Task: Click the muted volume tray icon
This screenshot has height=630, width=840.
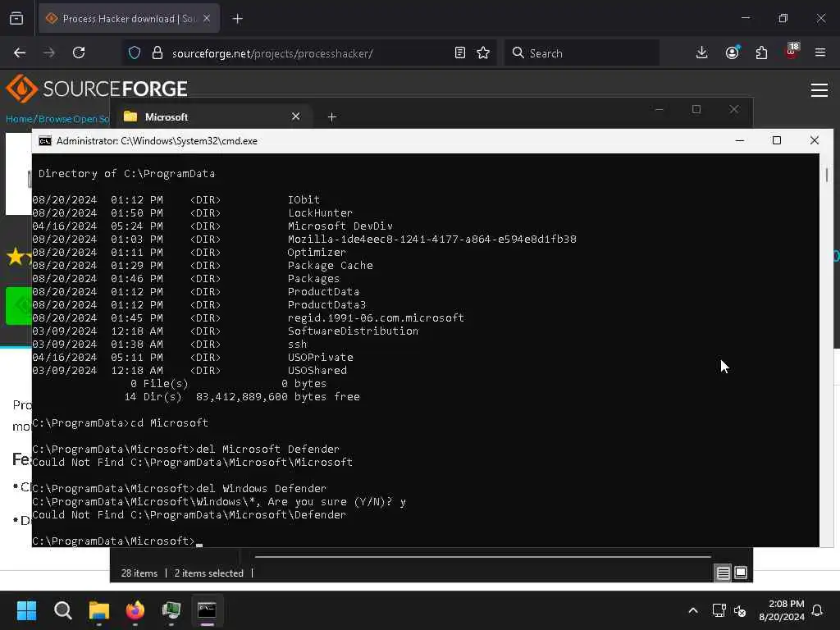Action: (740, 610)
